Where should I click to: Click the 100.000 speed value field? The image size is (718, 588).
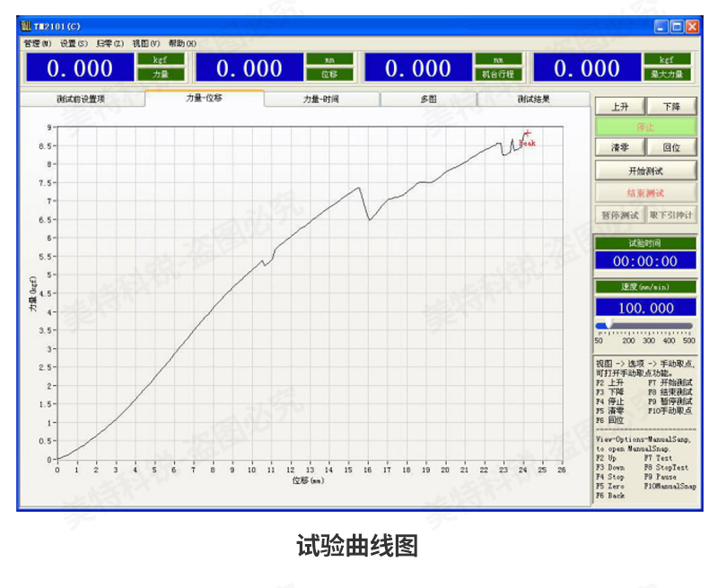tap(644, 307)
